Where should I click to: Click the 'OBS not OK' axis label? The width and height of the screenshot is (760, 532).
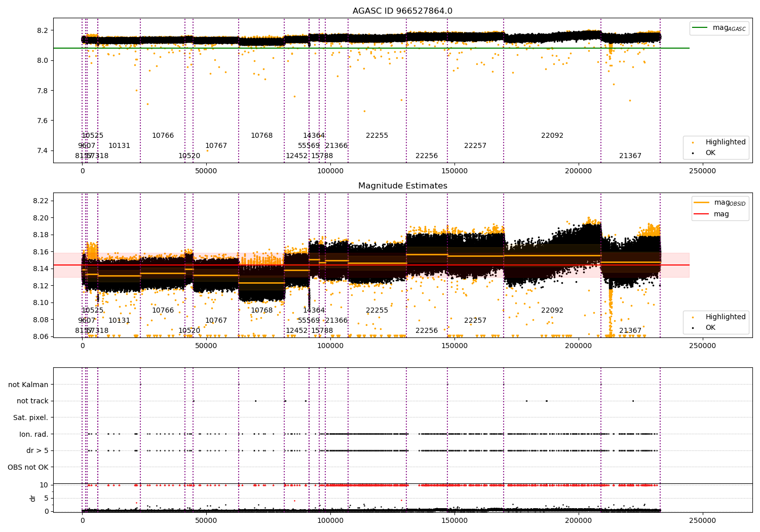[x=28, y=467]
